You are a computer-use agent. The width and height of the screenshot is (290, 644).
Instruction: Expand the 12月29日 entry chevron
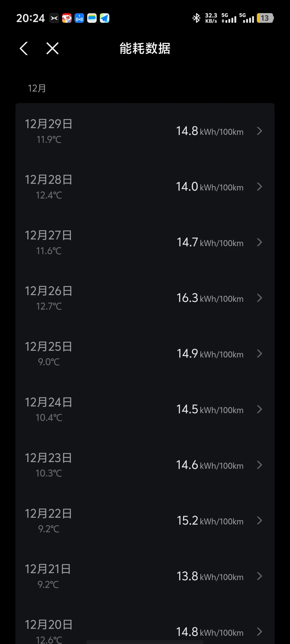pos(259,131)
